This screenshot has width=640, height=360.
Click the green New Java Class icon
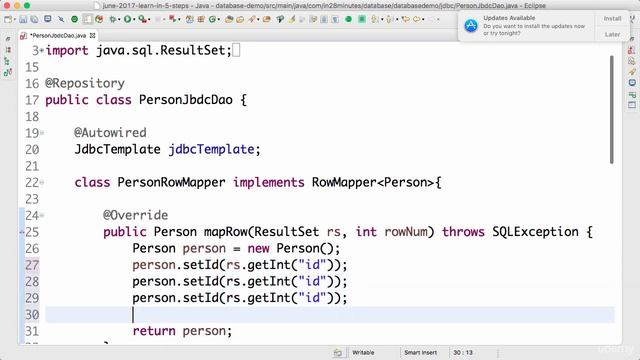coord(212,19)
